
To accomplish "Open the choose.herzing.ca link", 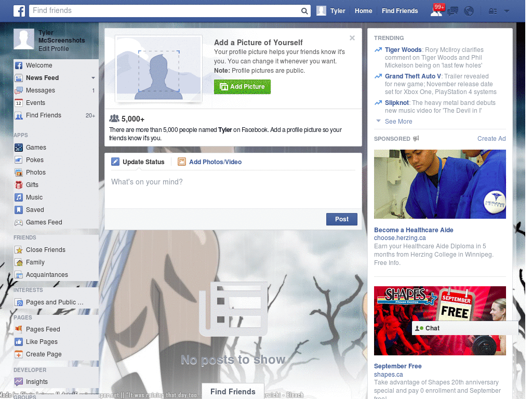I will coord(400,238).
